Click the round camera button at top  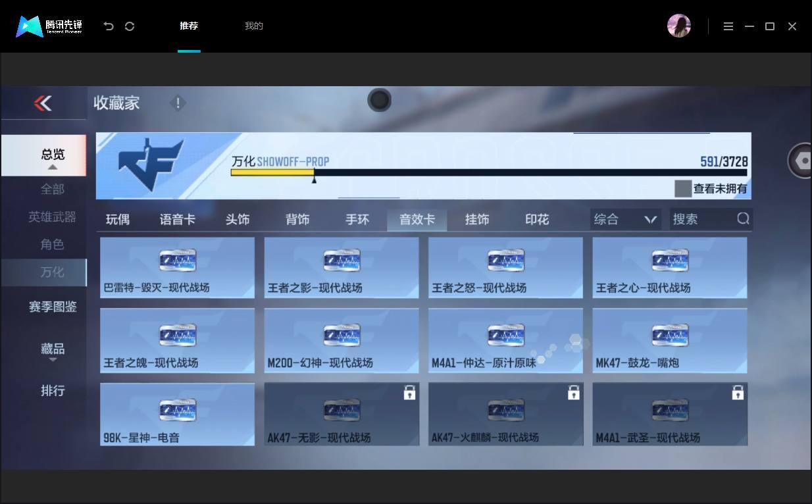tap(379, 100)
